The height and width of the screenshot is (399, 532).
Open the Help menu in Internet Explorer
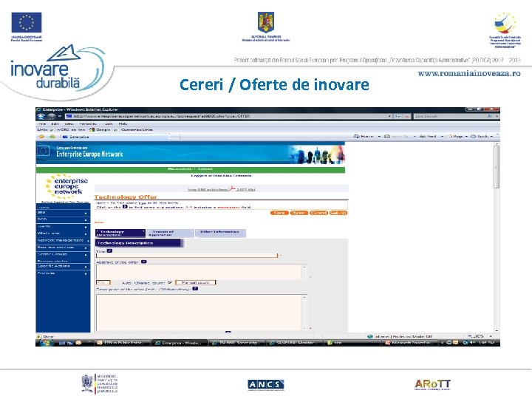123,124
